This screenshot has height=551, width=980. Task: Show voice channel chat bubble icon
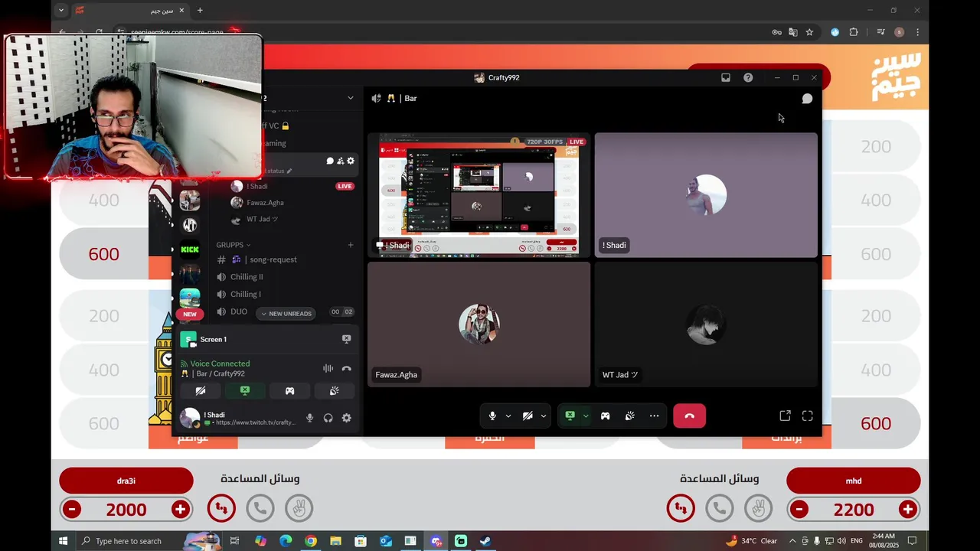tap(807, 99)
